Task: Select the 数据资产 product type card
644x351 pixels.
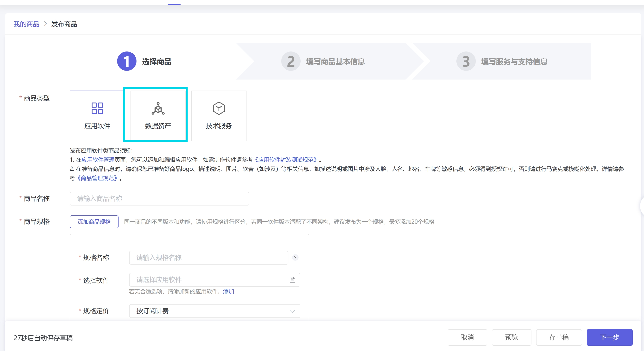Action: coord(158,116)
